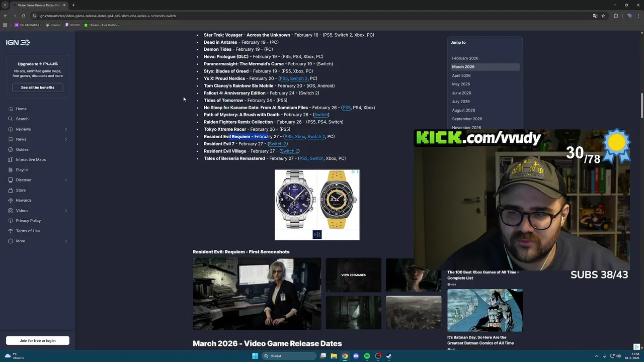Viewport: 644px width, 362px height.
Task: Open the Chrome extensions puzzle icon
Action: point(616,16)
